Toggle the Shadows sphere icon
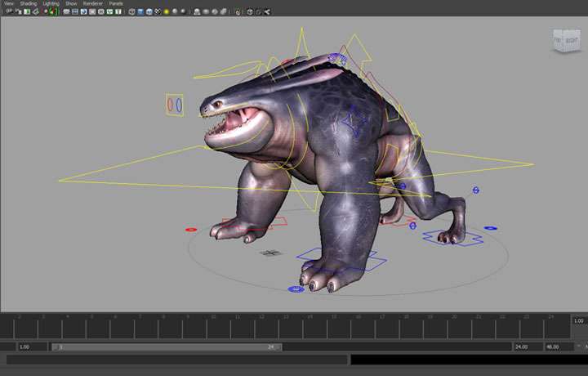 coord(175,11)
